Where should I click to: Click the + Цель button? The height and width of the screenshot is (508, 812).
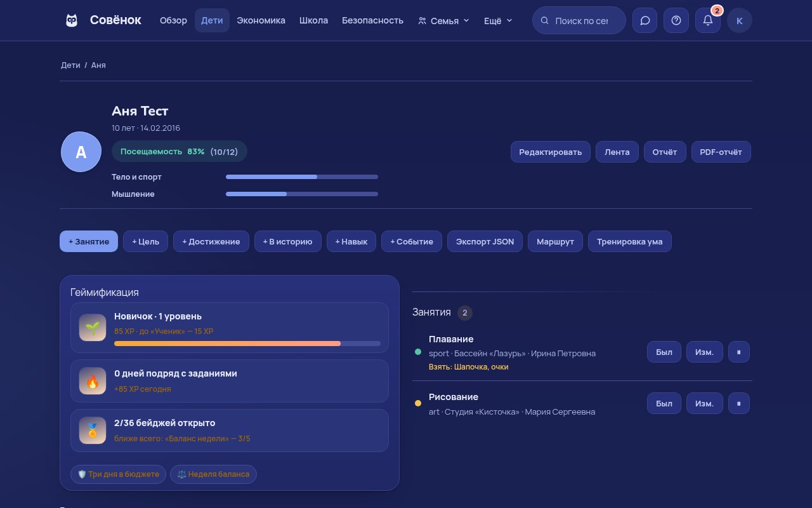pos(146,241)
